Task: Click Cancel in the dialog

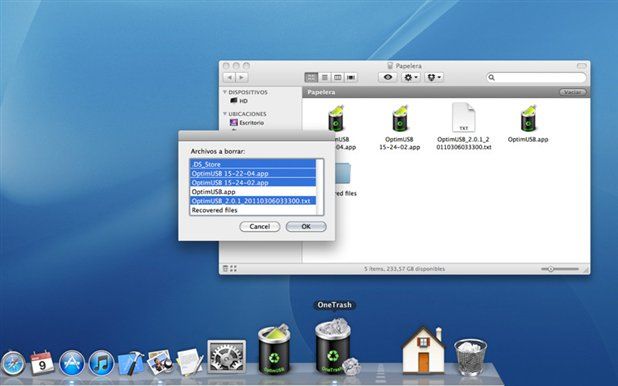Action: click(260, 227)
